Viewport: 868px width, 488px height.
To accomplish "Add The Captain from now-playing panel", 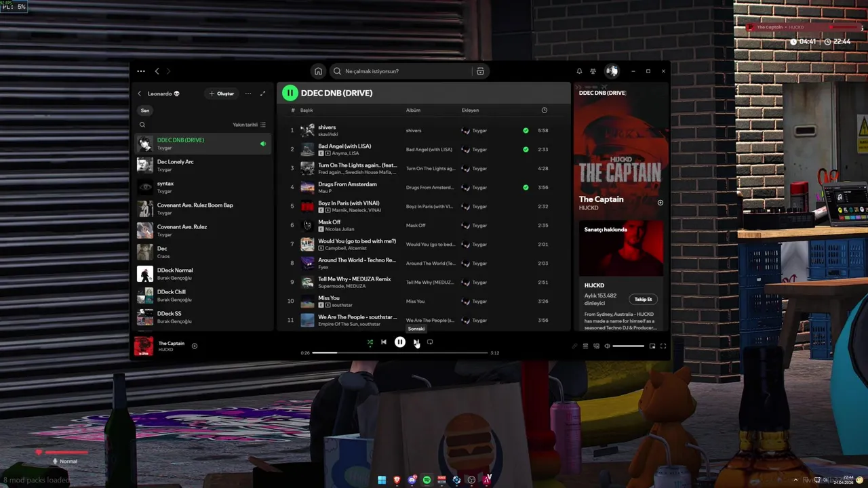I will (x=660, y=203).
